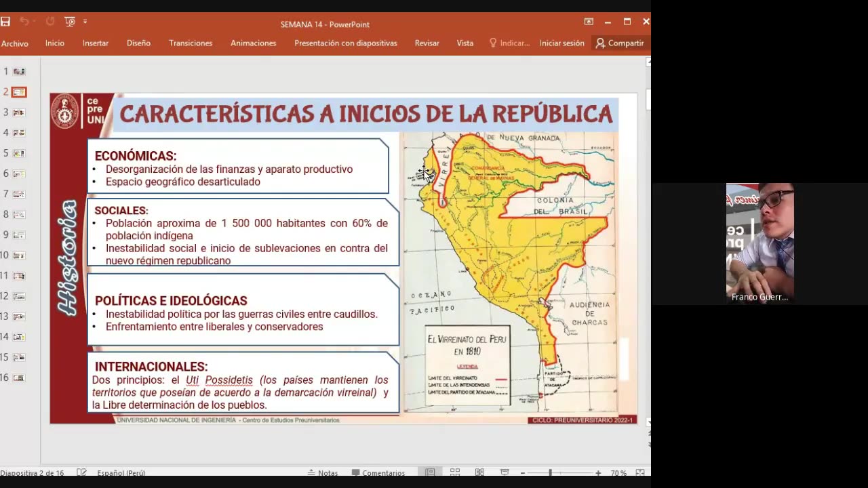Switch to Reading view
The height and width of the screenshot is (488, 868).
479,472
